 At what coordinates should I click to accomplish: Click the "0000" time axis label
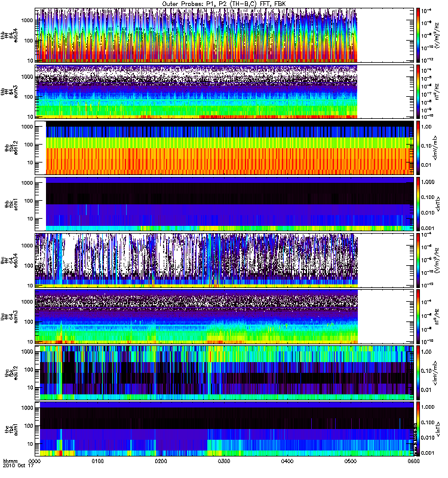click(x=35, y=461)
